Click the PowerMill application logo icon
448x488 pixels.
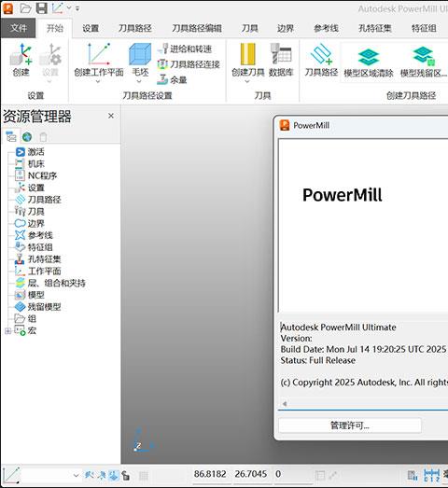tap(7, 8)
